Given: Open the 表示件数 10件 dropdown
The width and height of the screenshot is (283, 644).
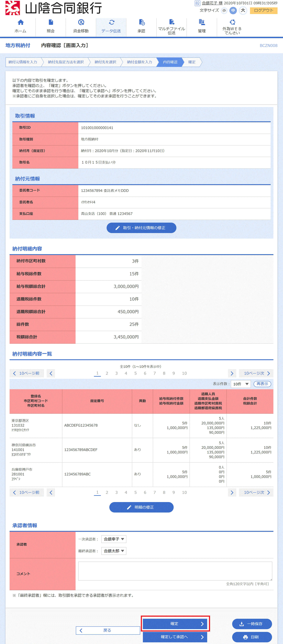Looking at the screenshot, I should tap(240, 384).
